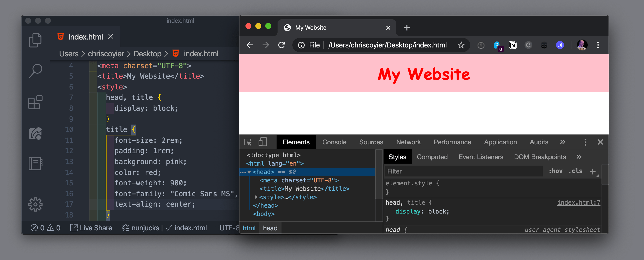Close the My Website browser tab
Viewport: 644px width, 260px height.
388,27
